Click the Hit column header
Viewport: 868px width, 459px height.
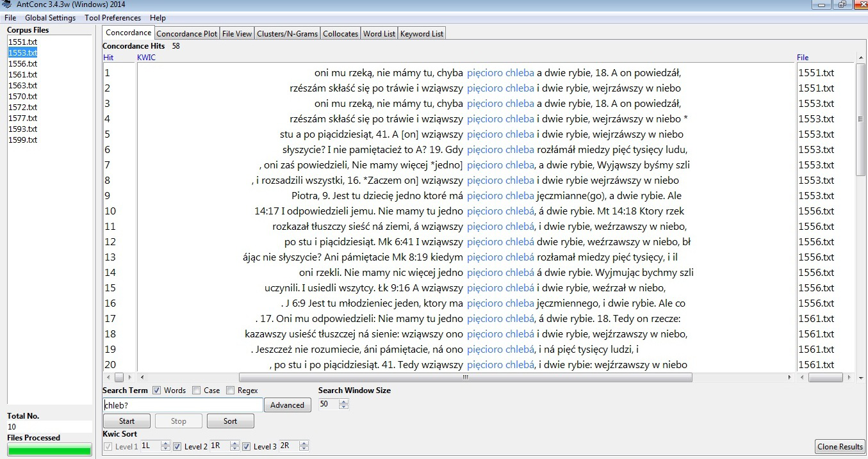click(x=108, y=58)
